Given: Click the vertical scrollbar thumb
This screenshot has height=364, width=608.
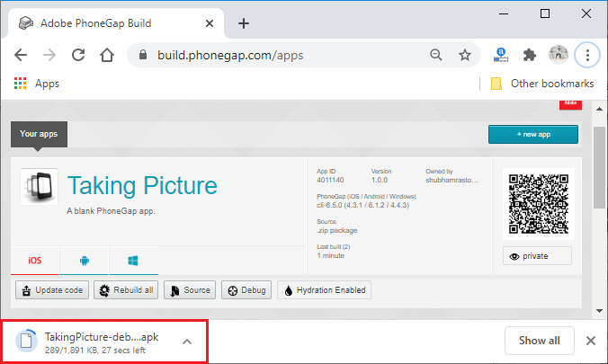Looking at the screenshot, I should pos(600,168).
